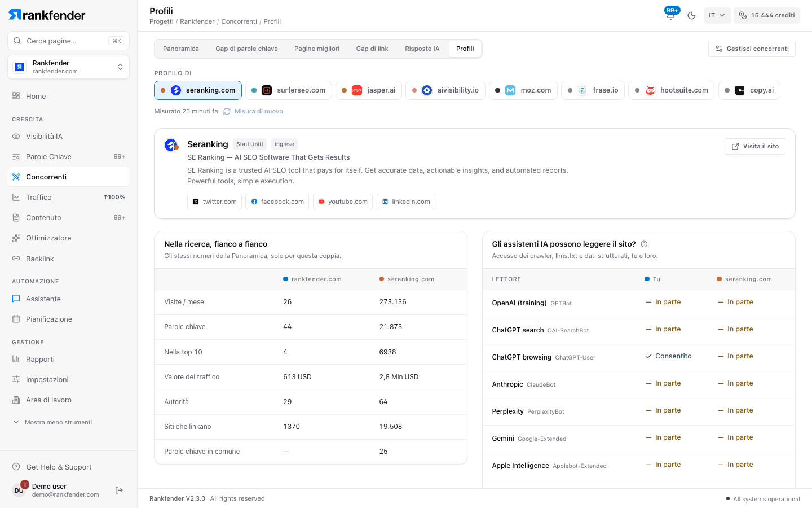Expand the Rankfender project selector
Viewport: 812px width, 508px height.
[68, 67]
